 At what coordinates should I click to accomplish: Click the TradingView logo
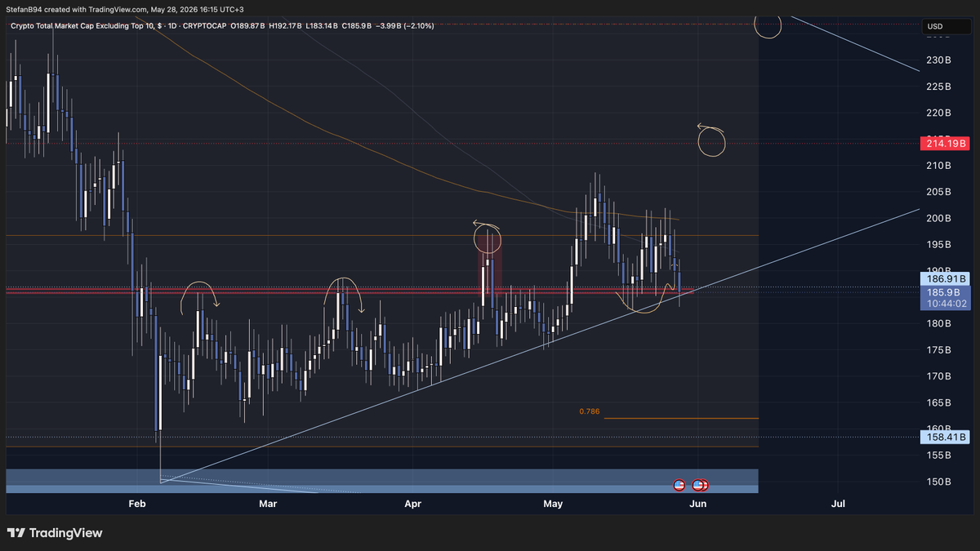56,533
